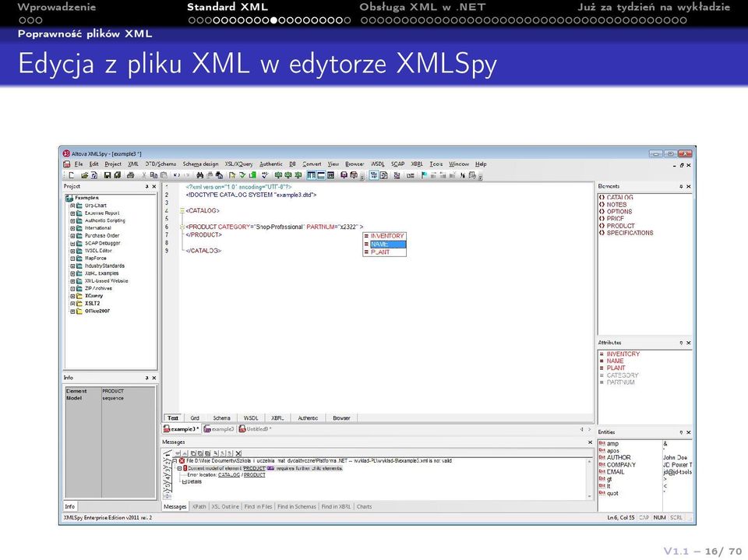The image size is (748, 560).
Task: Click the Clear messages X icon
Action: (x=238, y=453)
